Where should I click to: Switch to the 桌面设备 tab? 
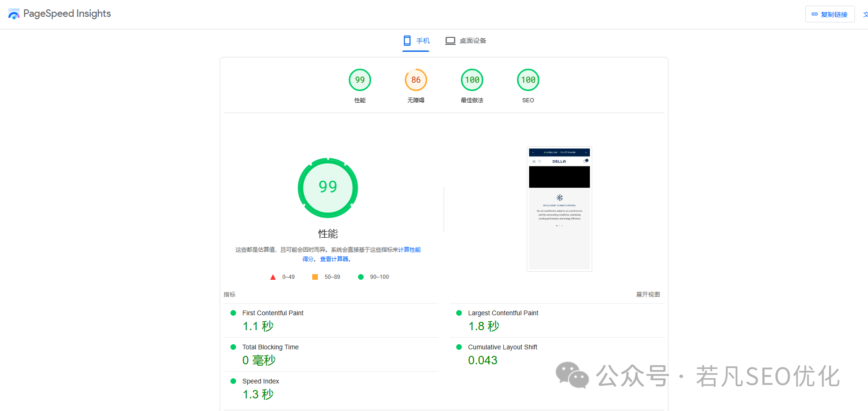click(466, 41)
